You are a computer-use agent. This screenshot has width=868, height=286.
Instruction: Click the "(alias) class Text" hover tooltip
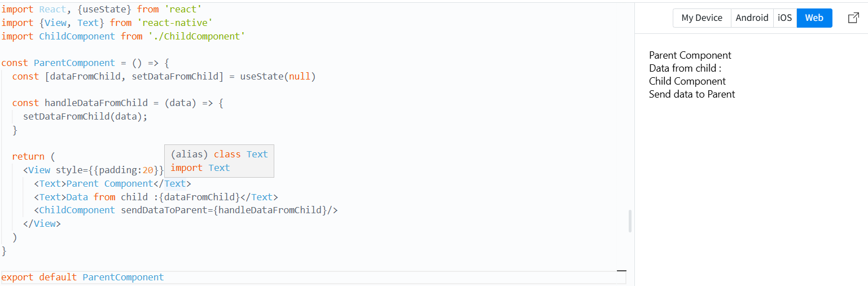(x=219, y=161)
